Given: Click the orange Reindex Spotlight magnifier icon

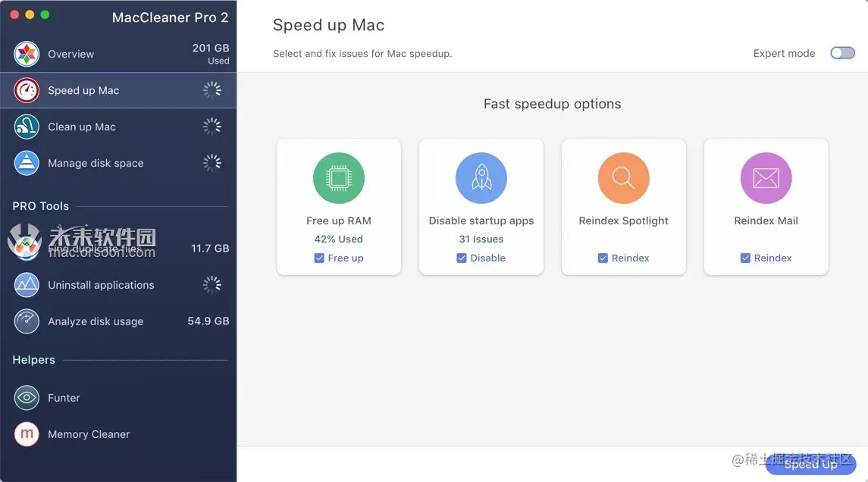Looking at the screenshot, I should point(623,178).
